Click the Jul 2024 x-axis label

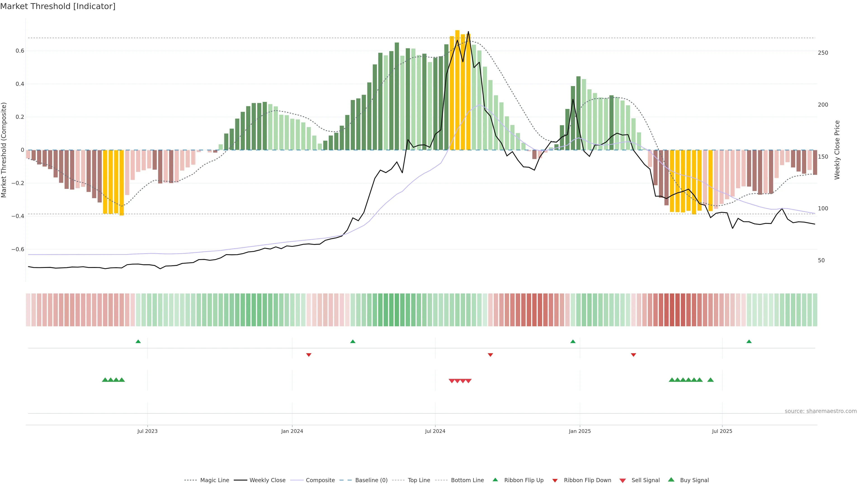[x=435, y=431]
